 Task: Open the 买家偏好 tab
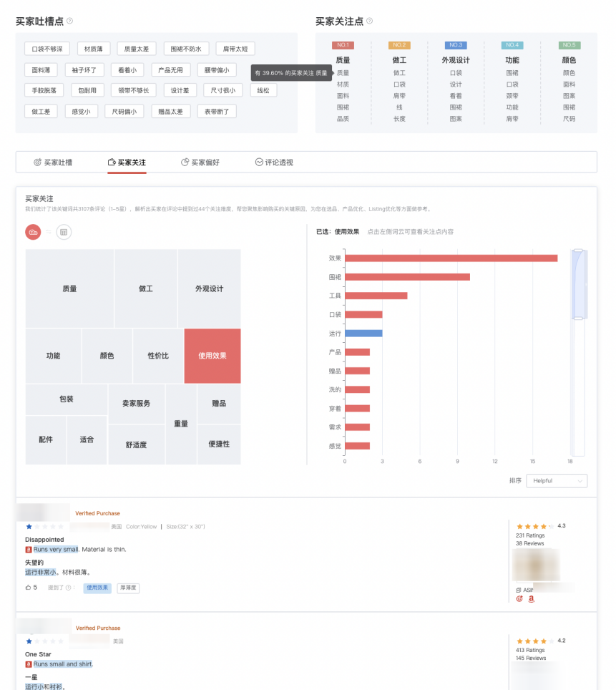[x=200, y=162]
